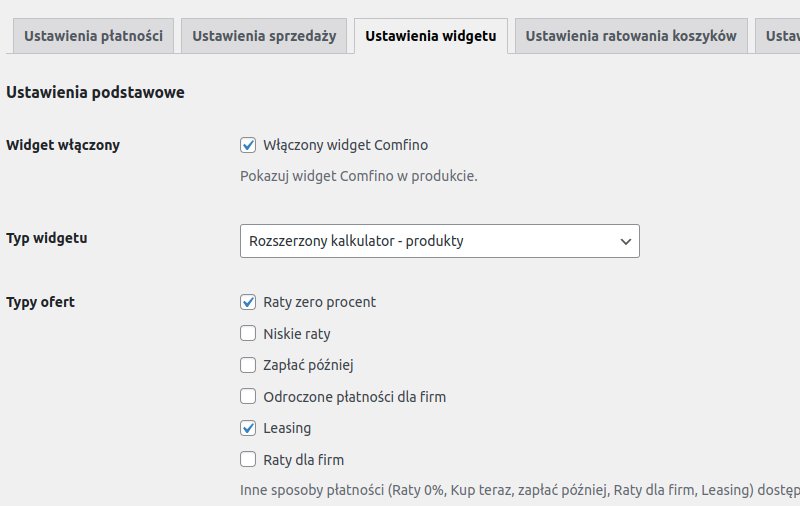Click Odroczone płatności dla firm label

point(355,397)
